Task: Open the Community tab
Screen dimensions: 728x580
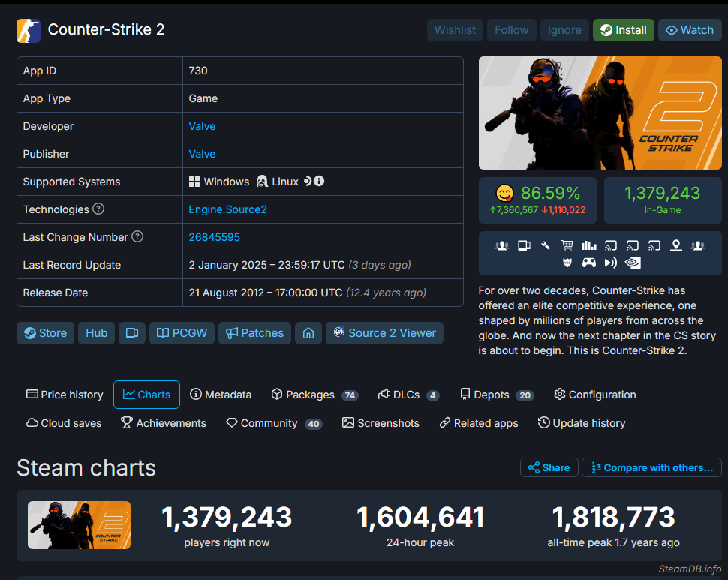Action: point(274,423)
